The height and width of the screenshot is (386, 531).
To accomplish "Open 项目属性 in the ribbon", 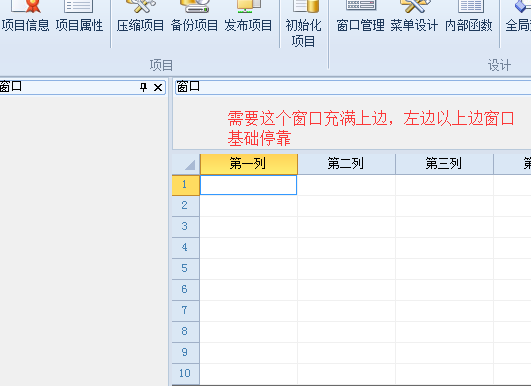I will [x=79, y=17].
